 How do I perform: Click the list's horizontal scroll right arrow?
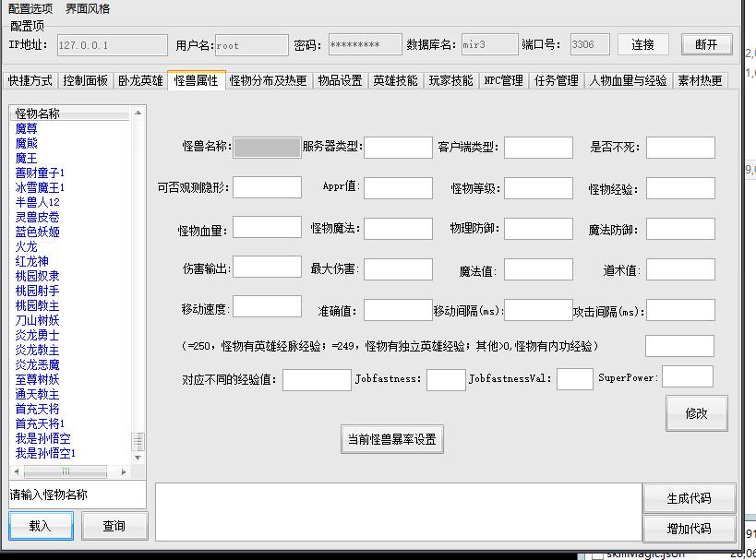(125, 471)
